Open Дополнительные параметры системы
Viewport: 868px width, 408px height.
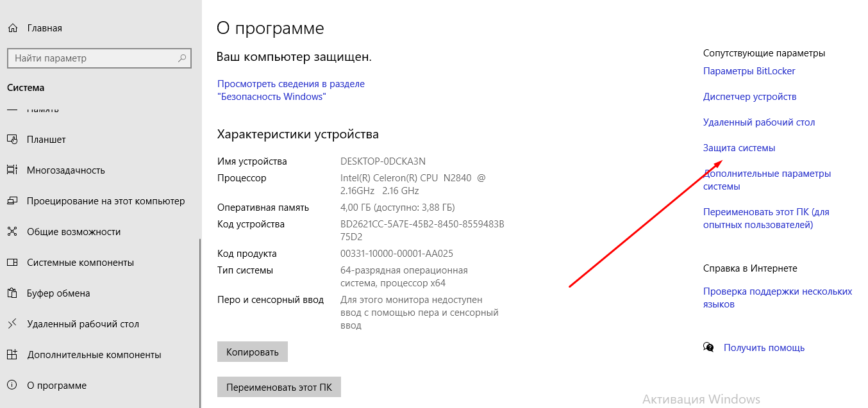[767, 179]
